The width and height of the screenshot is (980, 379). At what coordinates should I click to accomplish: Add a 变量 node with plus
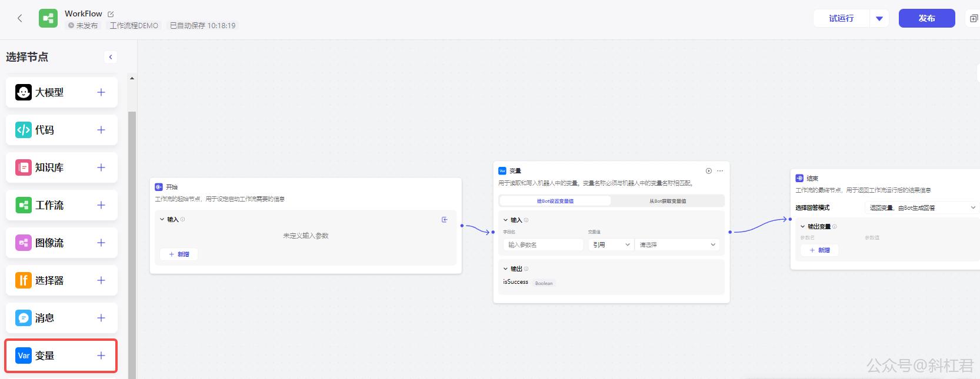coord(101,355)
